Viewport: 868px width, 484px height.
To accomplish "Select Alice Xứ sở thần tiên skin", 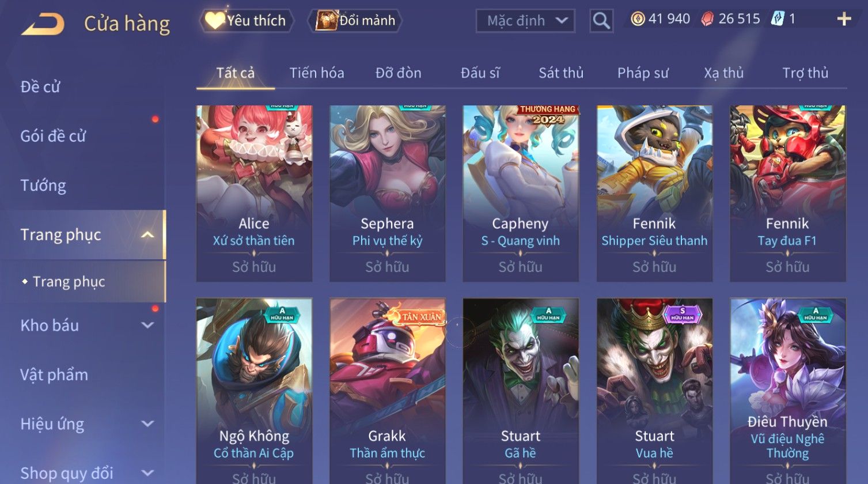I will [x=254, y=194].
